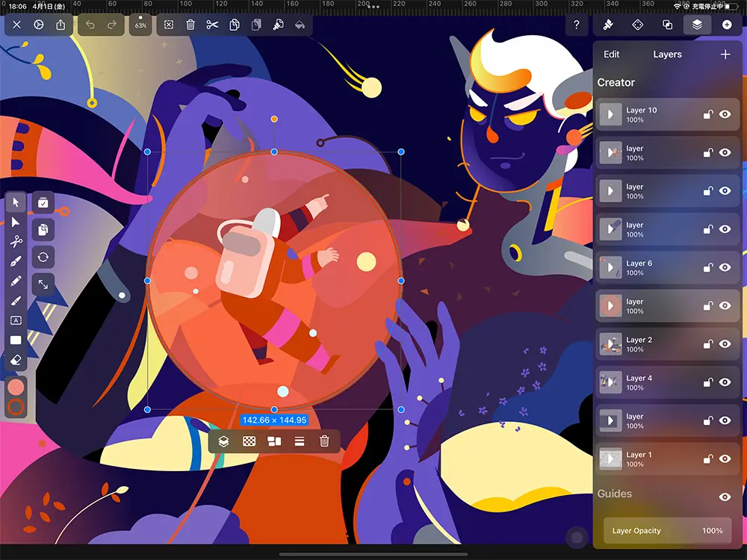The image size is (747, 560).
Task: Open the 63% zoom menu
Action: (x=140, y=25)
